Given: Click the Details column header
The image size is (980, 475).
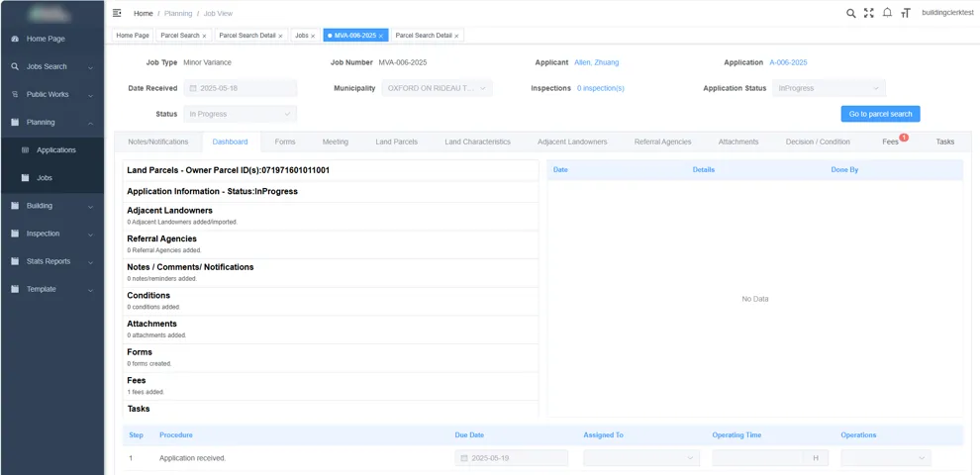Looking at the screenshot, I should [x=704, y=170].
